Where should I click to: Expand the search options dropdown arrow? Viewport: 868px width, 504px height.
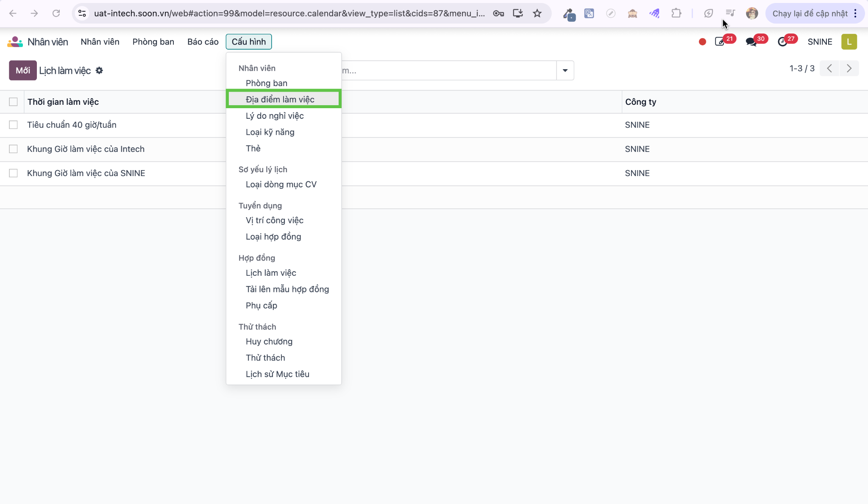coord(565,70)
